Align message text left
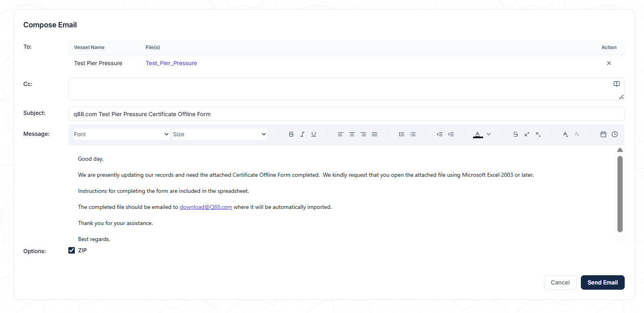Screen dimensions: 644x313 click(x=340, y=134)
